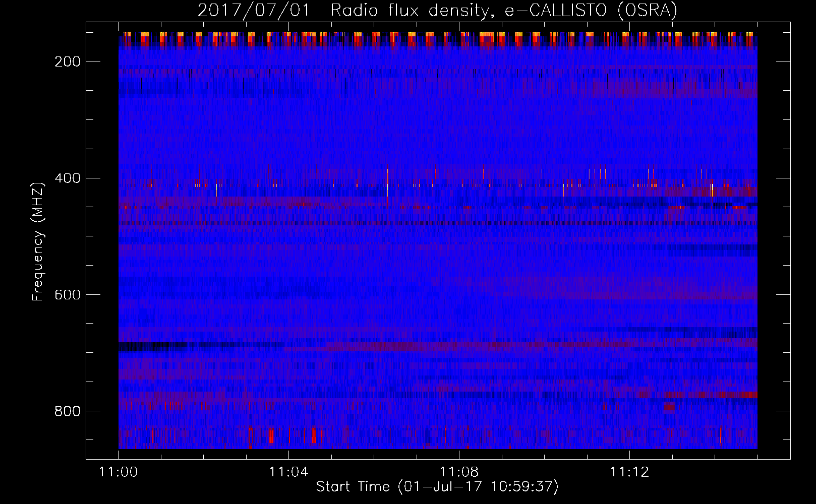Click the 400 frequency tick label
The image size is (816, 504).
tap(68, 178)
